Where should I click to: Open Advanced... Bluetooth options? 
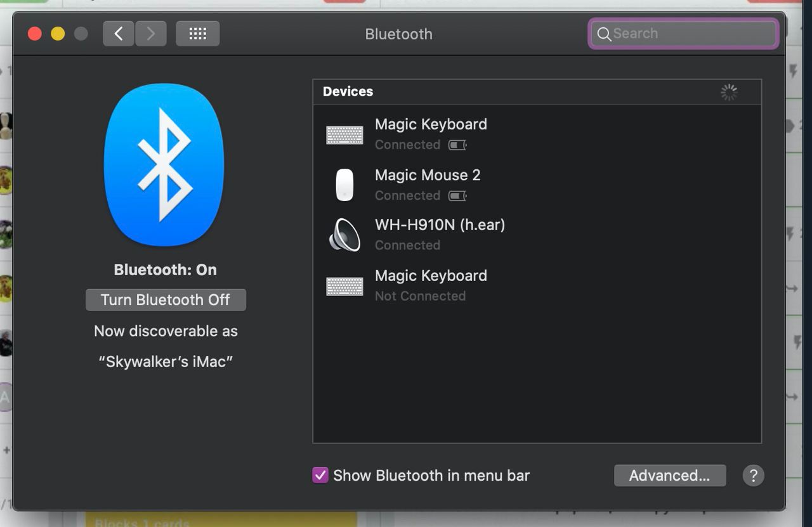[x=670, y=476]
